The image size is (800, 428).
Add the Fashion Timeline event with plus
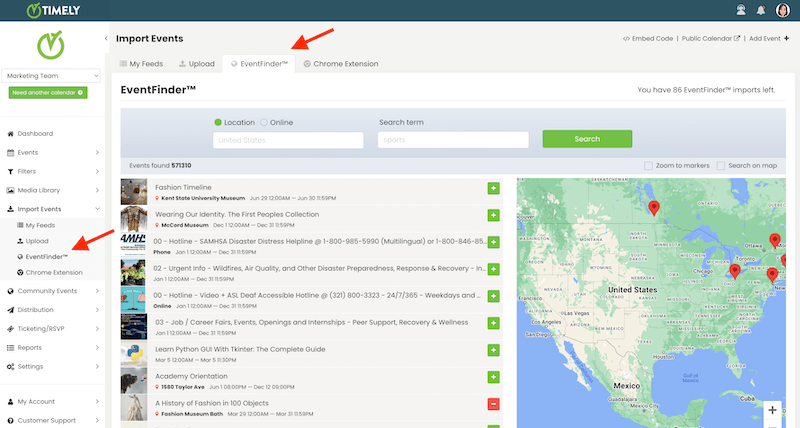493,189
